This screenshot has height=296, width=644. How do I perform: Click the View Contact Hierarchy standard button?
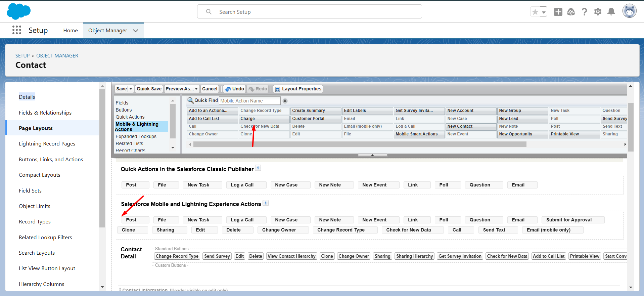pyautogui.click(x=291, y=256)
